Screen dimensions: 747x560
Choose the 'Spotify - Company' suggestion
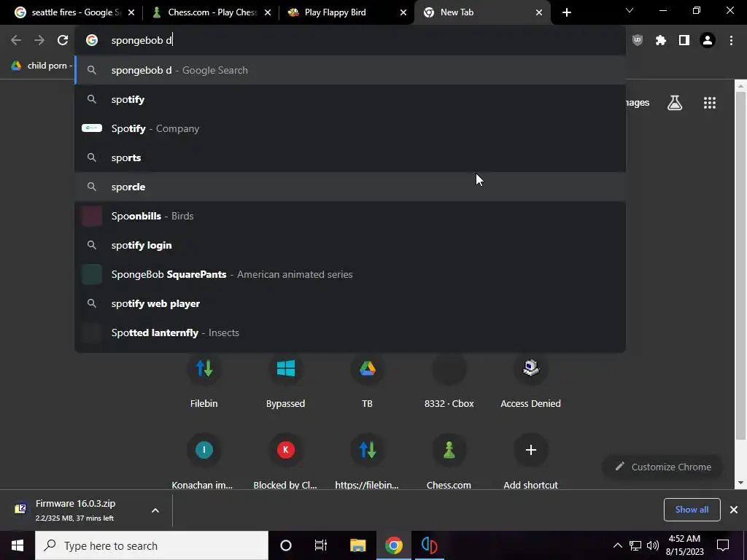[x=350, y=128]
